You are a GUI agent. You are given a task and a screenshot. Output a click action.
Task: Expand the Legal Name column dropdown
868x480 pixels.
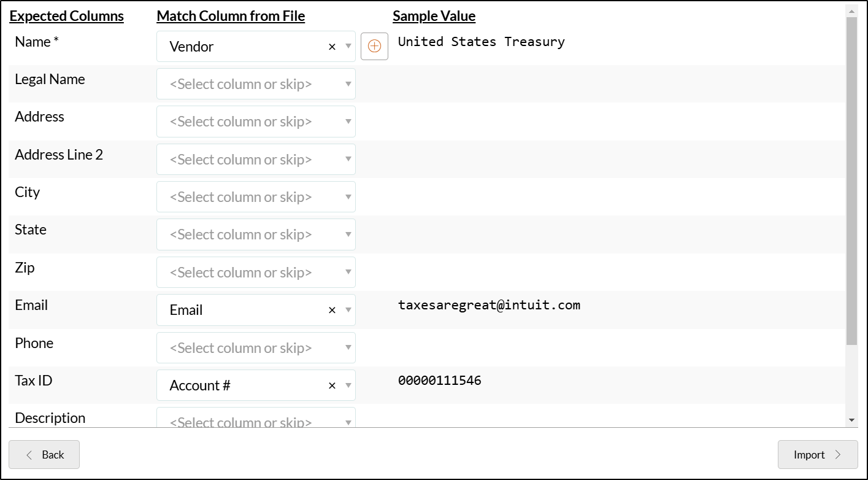[x=256, y=84]
